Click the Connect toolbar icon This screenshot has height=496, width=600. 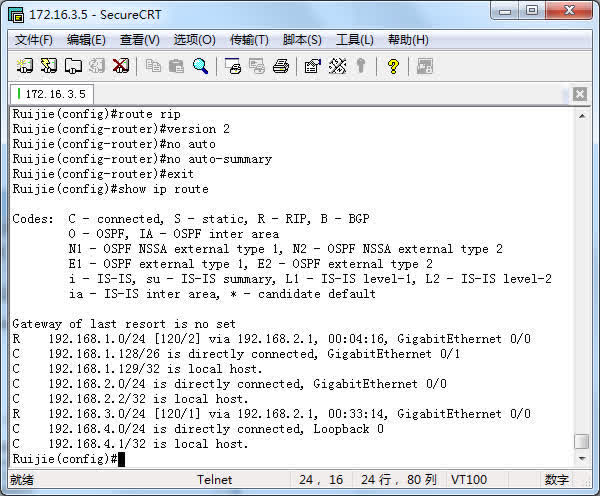coord(24,66)
